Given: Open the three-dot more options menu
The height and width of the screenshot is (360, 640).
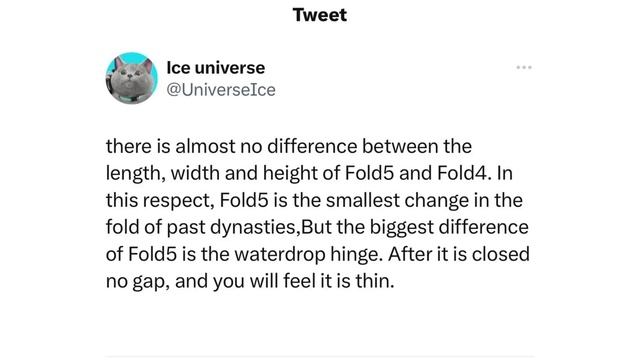Looking at the screenshot, I should [x=524, y=67].
